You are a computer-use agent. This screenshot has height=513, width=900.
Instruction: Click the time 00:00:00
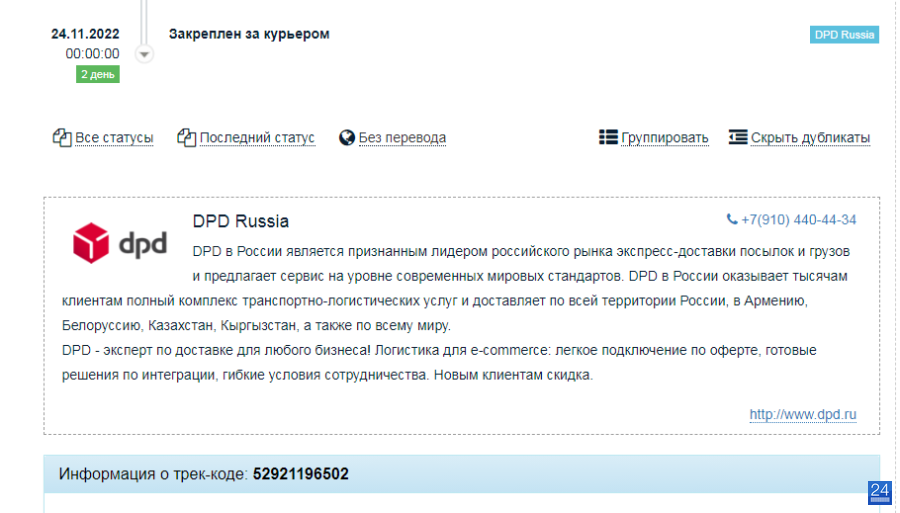point(92,54)
